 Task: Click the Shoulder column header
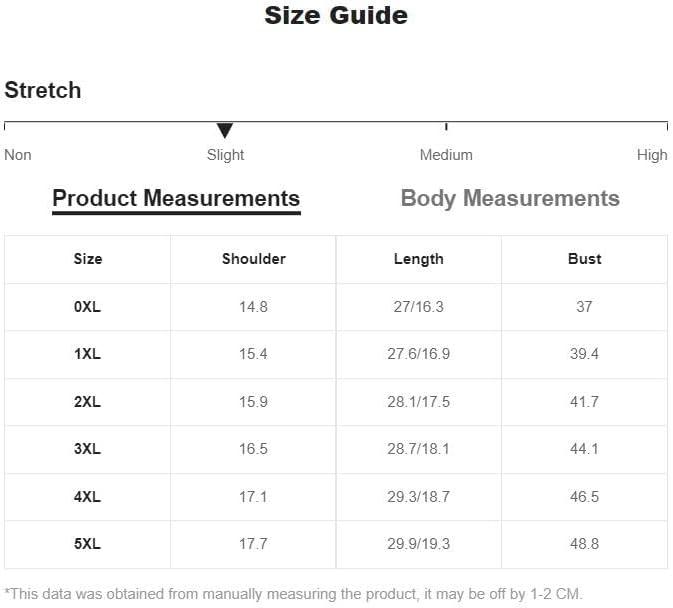tap(254, 259)
